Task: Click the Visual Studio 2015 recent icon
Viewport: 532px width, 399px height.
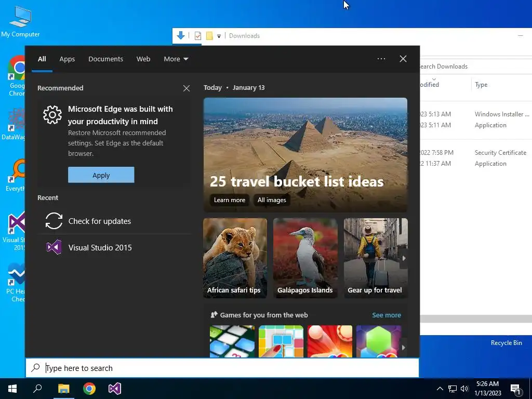Action: (54, 248)
